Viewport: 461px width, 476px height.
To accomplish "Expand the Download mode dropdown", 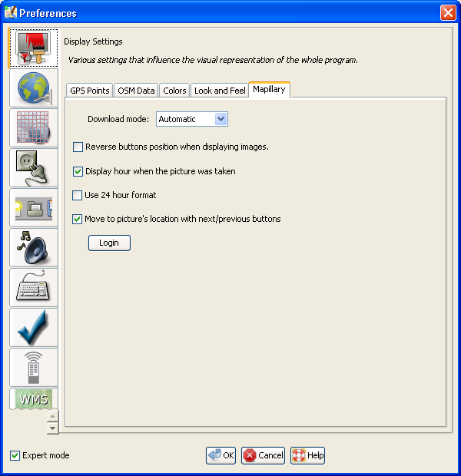I will coord(221,119).
